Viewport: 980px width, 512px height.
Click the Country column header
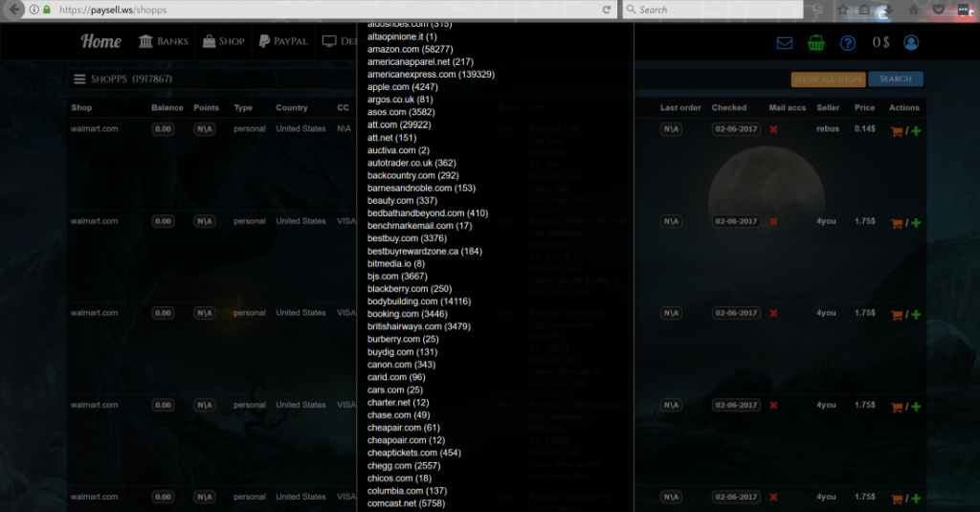click(291, 107)
